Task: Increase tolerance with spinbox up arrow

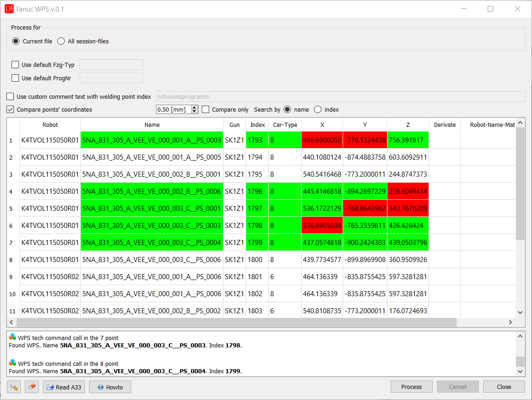Action: (194, 107)
